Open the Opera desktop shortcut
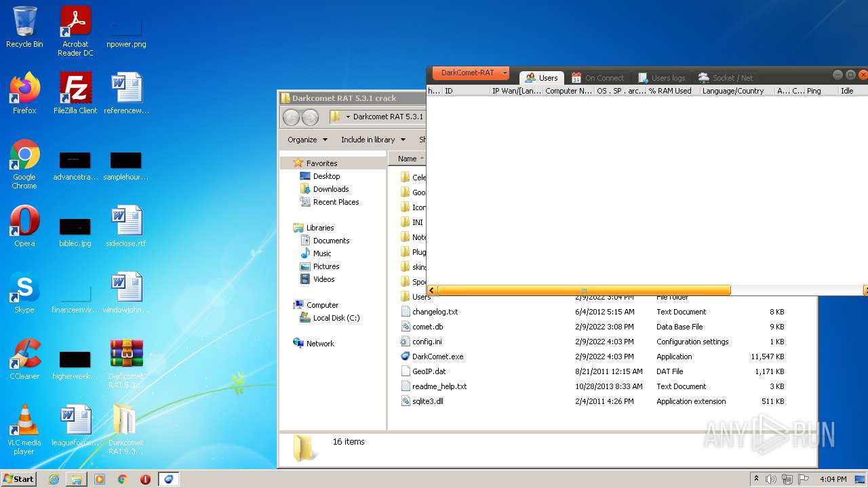Image resolution: width=868 pixels, height=488 pixels. click(x=24, y=226)
